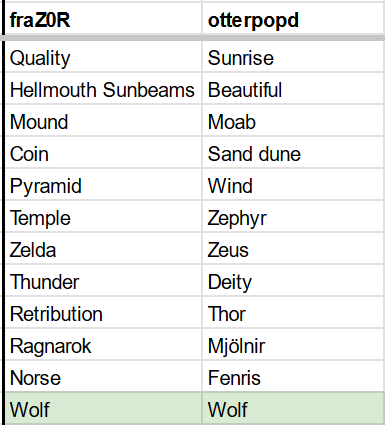Click the cell containing Quality
This screenshot has width=385, height=425.
tap(104, 57)
